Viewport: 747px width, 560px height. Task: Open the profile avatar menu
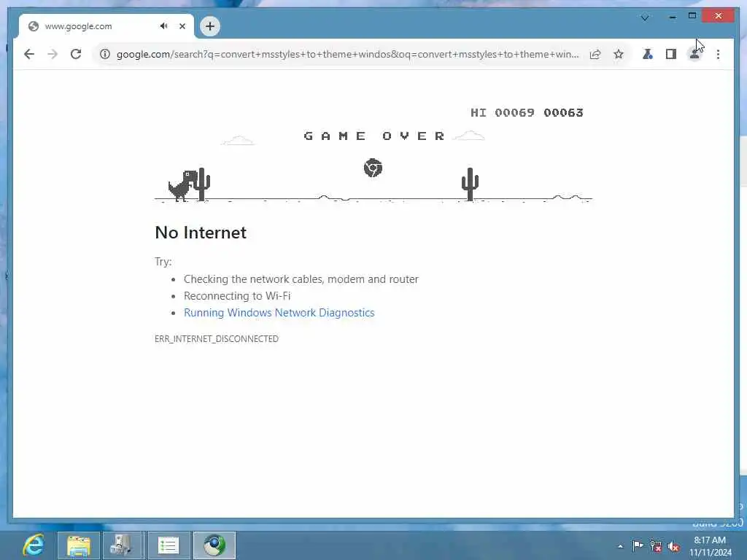tap(694, 54)
